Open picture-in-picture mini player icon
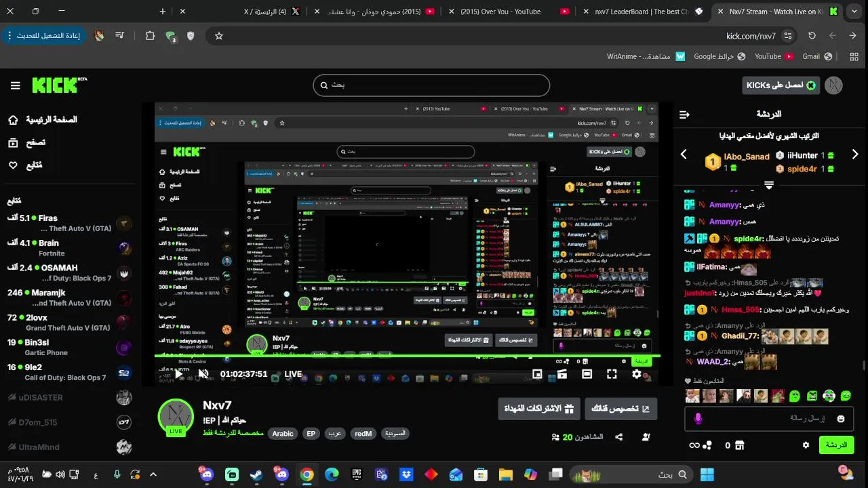Screen dimensions: 868x488 point(537,373)
